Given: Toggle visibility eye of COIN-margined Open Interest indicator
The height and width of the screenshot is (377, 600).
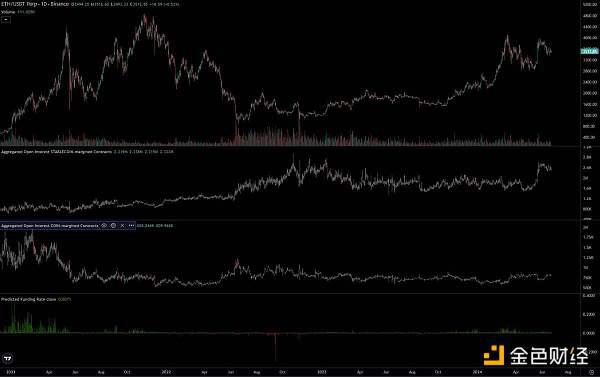Looking at the screenshot, I should click(x=104, y=225).
